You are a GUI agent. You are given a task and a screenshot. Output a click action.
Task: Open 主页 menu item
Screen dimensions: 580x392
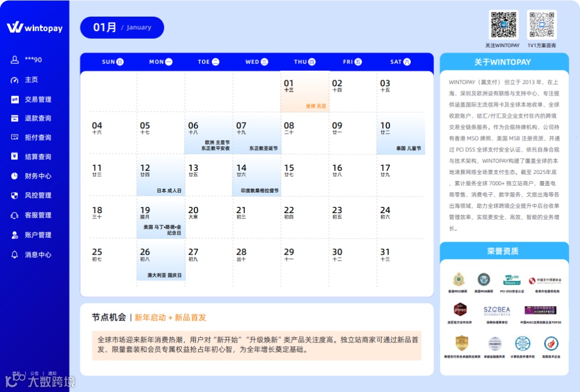(x=32, y=80)
